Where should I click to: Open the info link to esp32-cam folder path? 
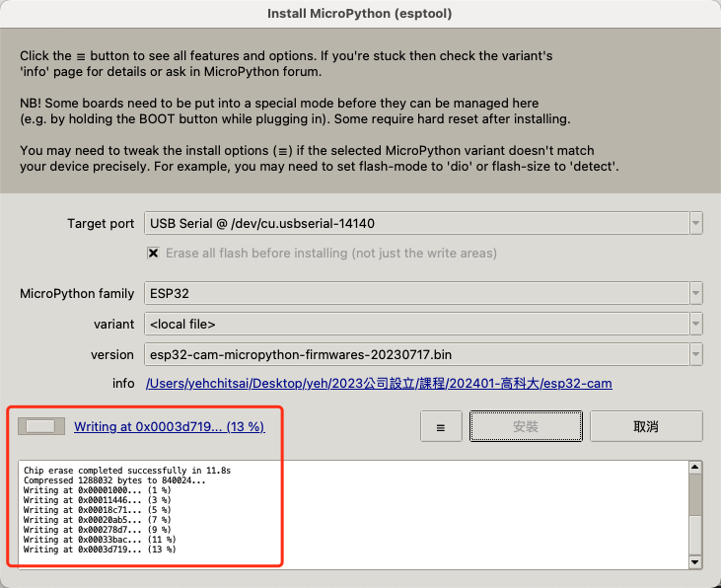click(x=379, y=383)
